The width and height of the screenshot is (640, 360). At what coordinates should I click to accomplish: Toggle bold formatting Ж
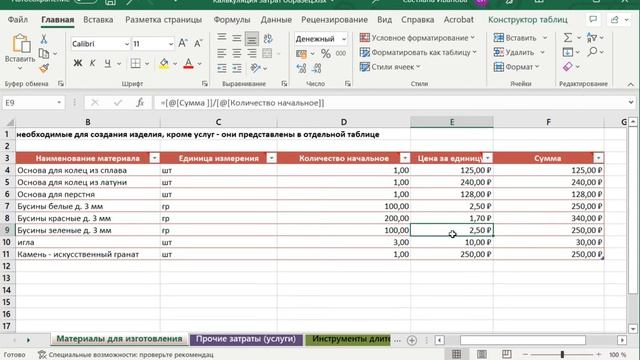pyautogui.click(x=78, y=63)
